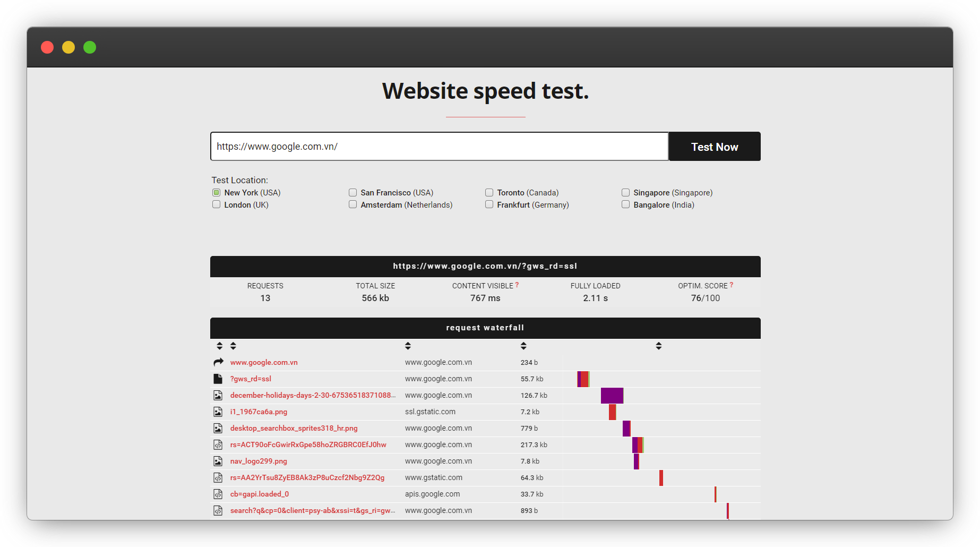Sort waterfall by size column
Viewport: 980px width, 547px height.
pos(523,346)
